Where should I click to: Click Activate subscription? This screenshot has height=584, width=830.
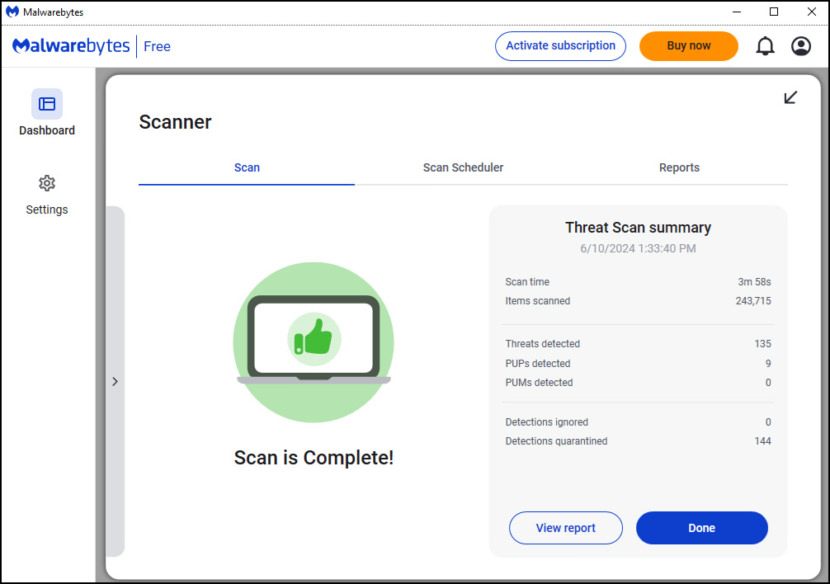click(x=560, y=45)
